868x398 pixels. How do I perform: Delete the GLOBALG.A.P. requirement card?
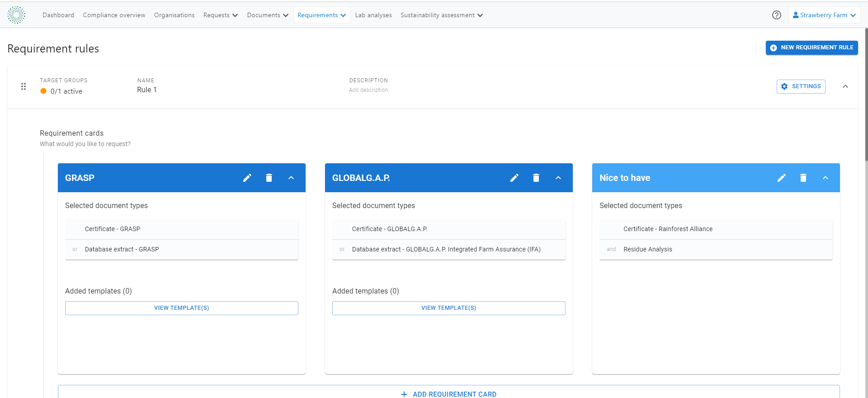536,178
